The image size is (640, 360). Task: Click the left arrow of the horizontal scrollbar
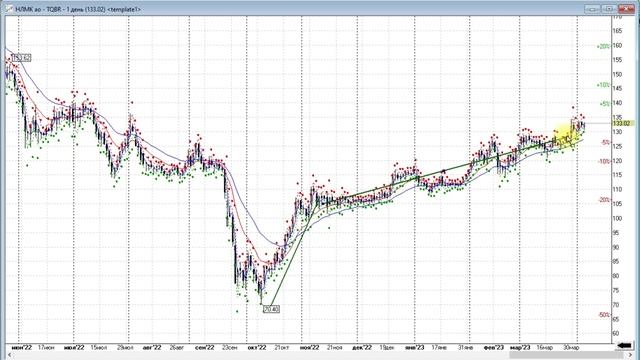pos(9,356)
